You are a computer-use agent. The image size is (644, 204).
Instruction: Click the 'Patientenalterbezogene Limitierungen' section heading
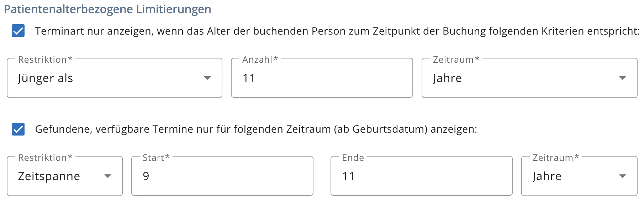coord(107,9)
